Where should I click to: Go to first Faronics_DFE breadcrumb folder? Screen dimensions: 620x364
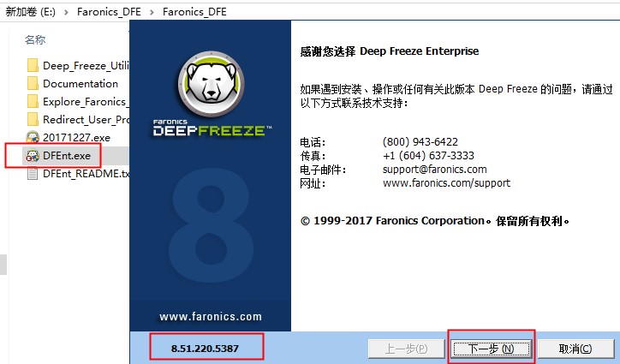109,12
